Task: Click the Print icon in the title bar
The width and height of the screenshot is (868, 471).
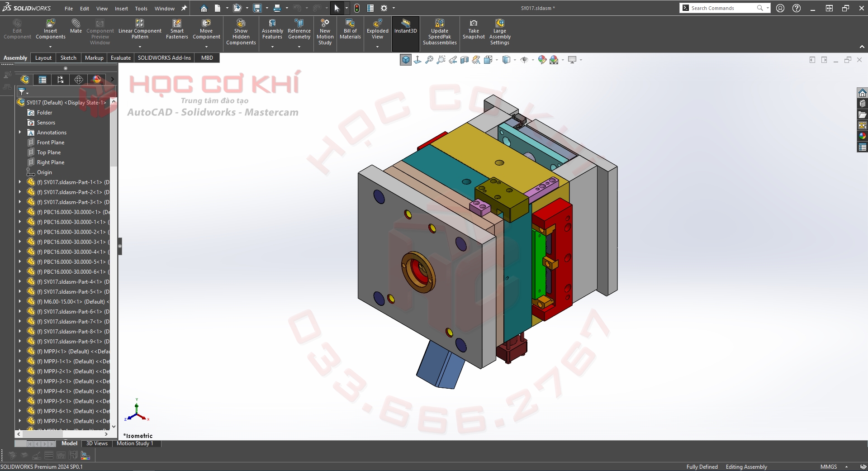Action: point(277,8)
